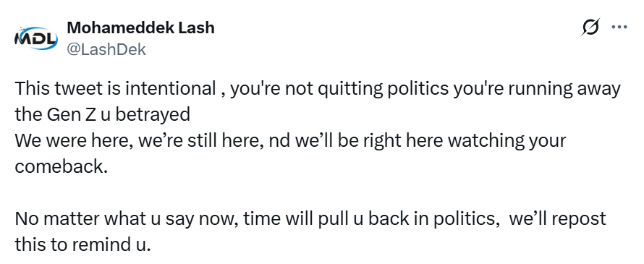The image size is (644, 264).
Task: Open the three-dot more options menu
Action: [619, 27]
